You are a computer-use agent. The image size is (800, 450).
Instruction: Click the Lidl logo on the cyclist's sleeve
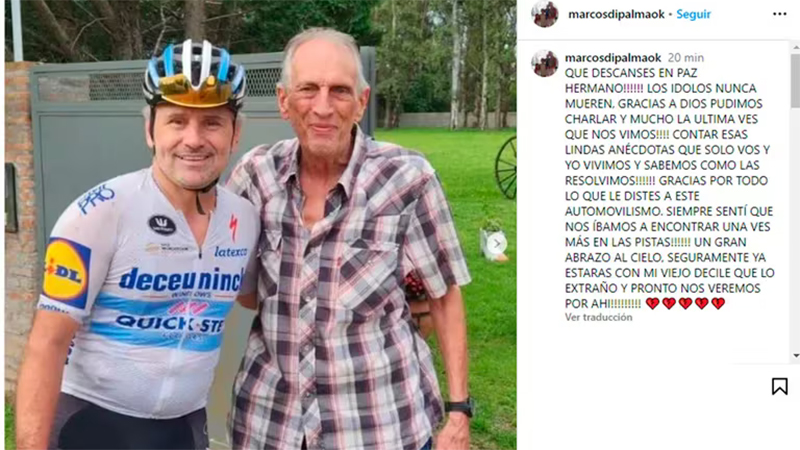66,272
